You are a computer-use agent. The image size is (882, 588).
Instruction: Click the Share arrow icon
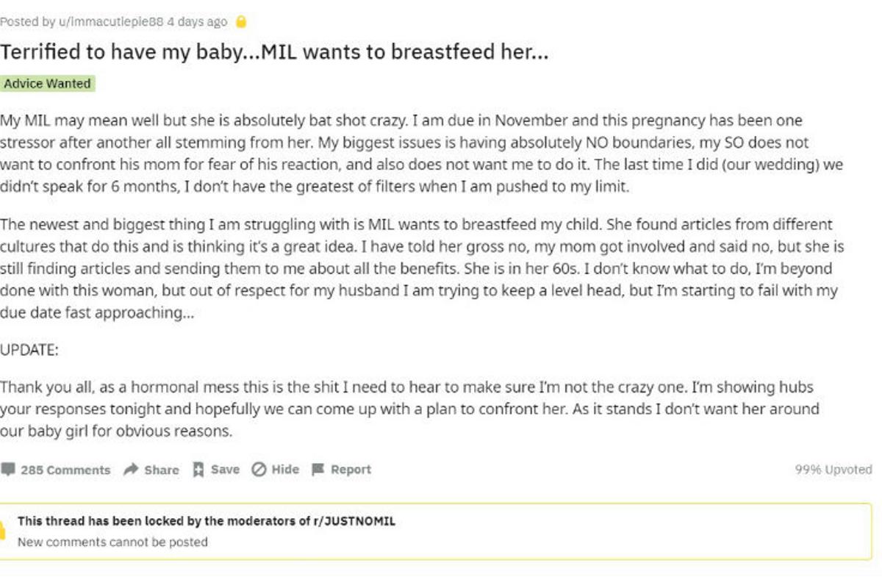pyautogui.click(x=132, y=470)
